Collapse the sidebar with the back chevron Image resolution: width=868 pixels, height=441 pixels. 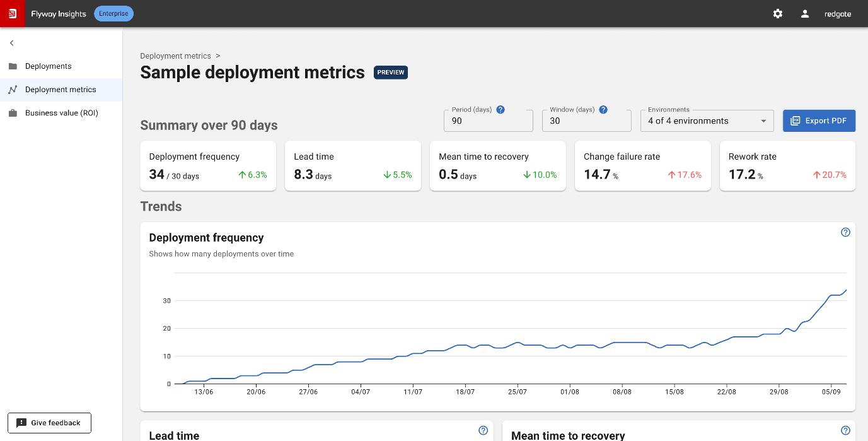point(12,43)
